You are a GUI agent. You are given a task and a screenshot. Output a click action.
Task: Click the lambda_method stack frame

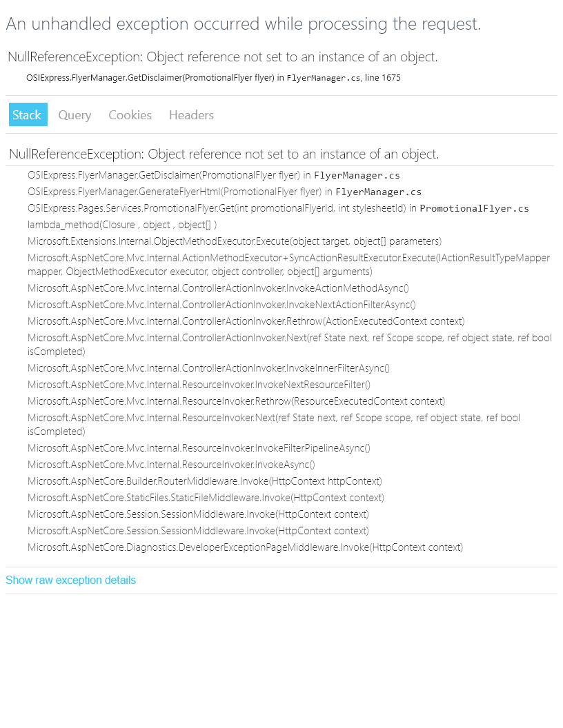point(122,225)
